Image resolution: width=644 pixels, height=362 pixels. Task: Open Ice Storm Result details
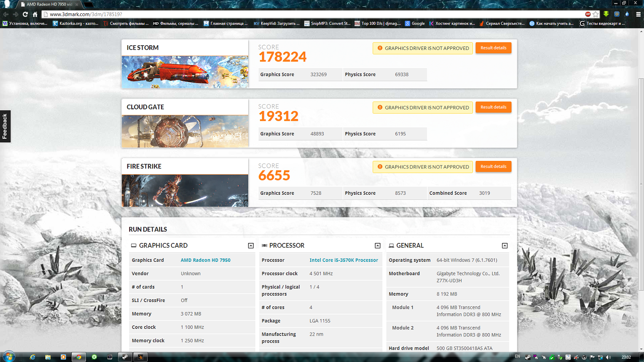pyautogui.click(x=493, y=48)
